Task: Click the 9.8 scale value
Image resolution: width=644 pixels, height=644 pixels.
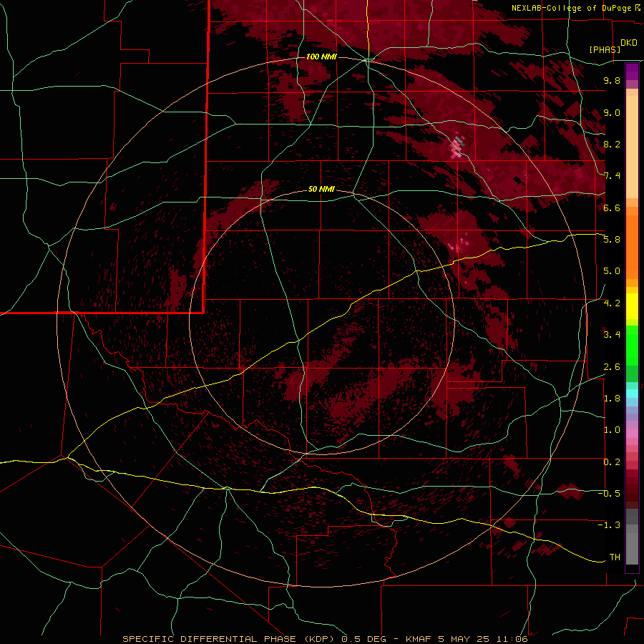Action: pos(612,80)
